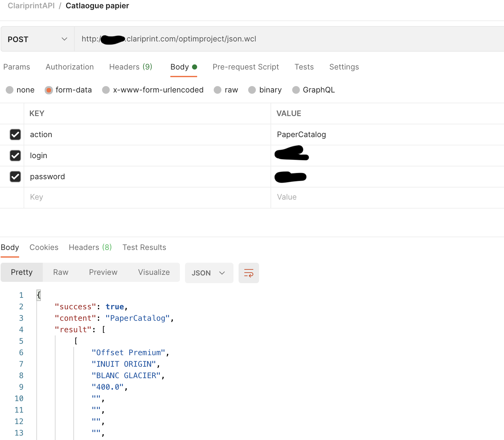Screen dimensions: 504x440
Task: Uncheck the action parameter checkbox
Action: [x=15, y=135]
